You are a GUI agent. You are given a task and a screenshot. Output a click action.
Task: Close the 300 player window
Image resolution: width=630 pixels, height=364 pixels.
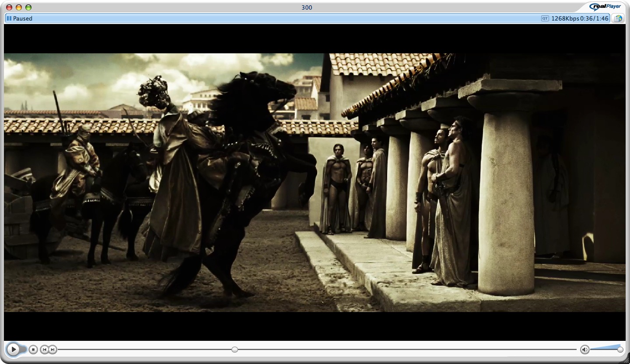[9, 7]
